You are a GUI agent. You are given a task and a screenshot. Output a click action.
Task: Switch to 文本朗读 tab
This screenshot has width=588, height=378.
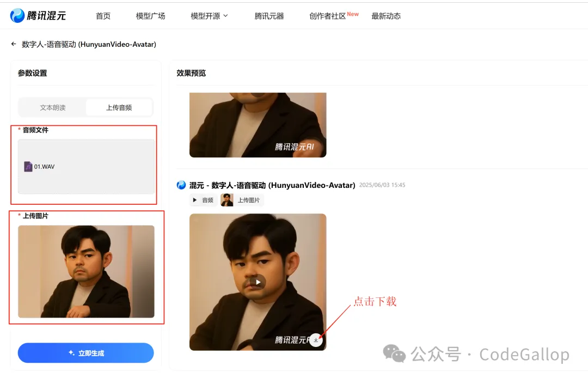coord(52,108)
